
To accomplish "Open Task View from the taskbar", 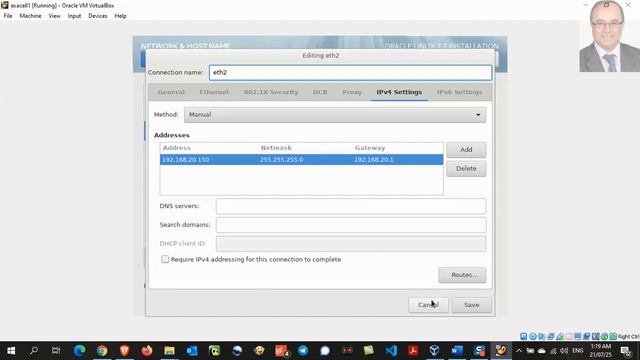I will [x=56, y=351].
